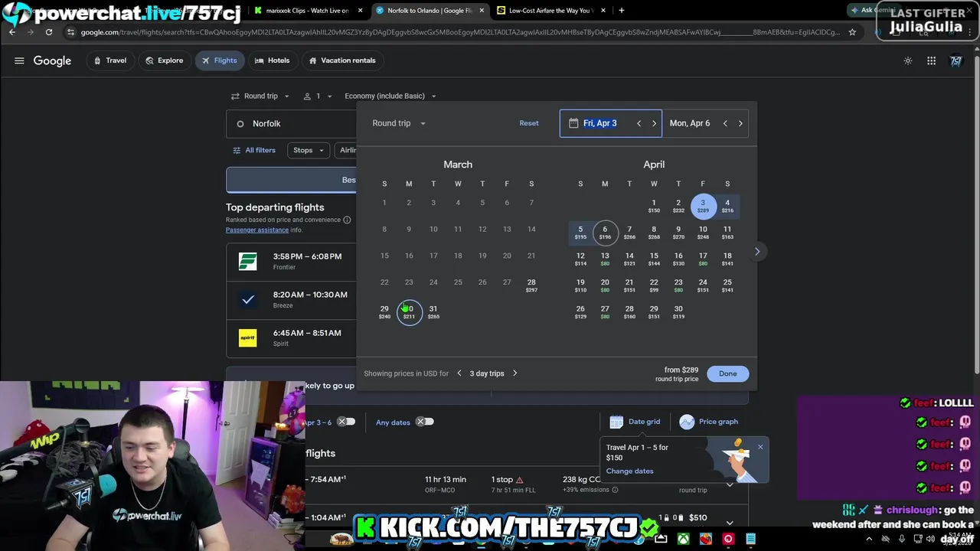Show next month in calendar

click(757, 251)
